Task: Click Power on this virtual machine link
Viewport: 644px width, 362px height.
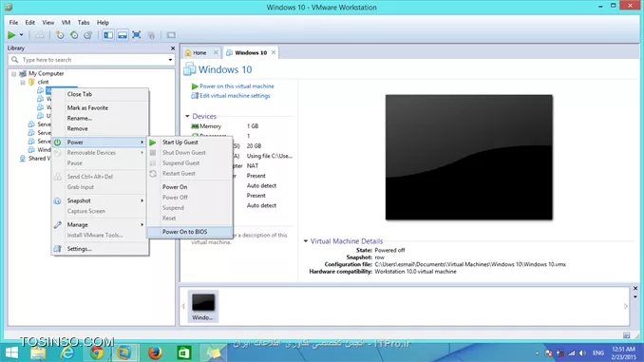Action: pyautogui.click(x=237, y=86)
